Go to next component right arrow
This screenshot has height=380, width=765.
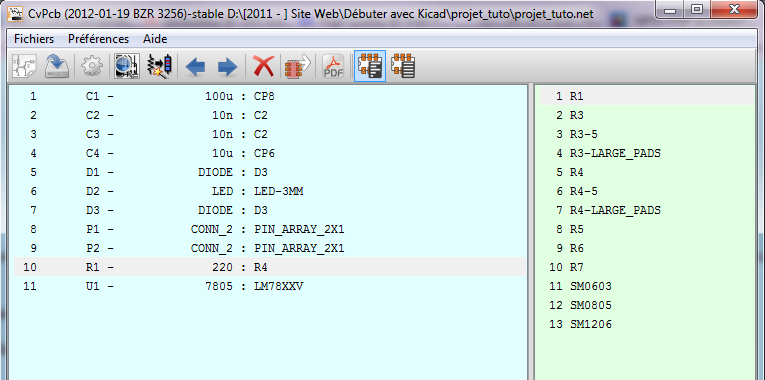[227, 66]
